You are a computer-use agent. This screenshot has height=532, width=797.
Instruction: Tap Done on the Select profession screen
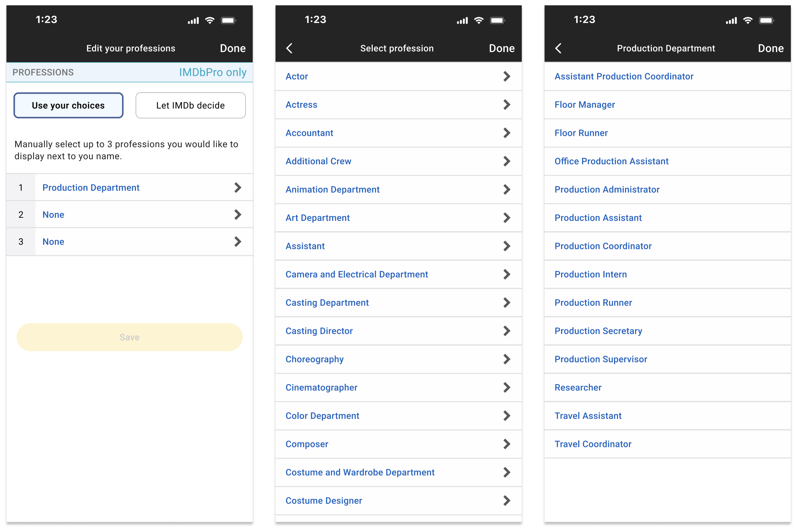(x=502, y=48)
